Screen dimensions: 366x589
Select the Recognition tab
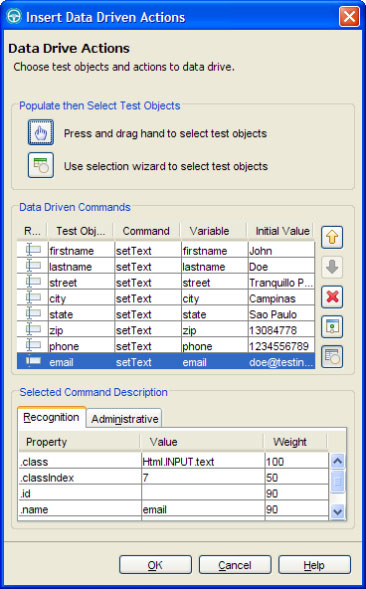tap(51, 417)
